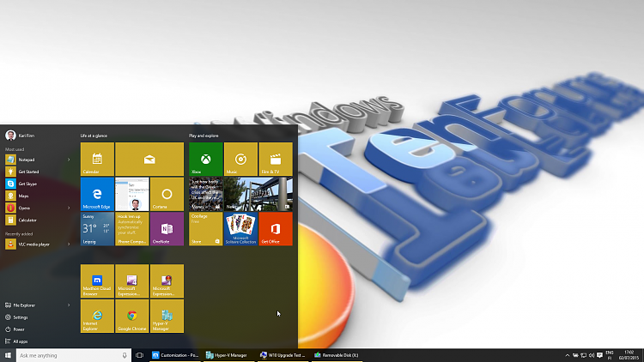The height and width of the screenshot is (362, 644).
Task: Expand Notepad jump list arrow
Action: point(69,160)
